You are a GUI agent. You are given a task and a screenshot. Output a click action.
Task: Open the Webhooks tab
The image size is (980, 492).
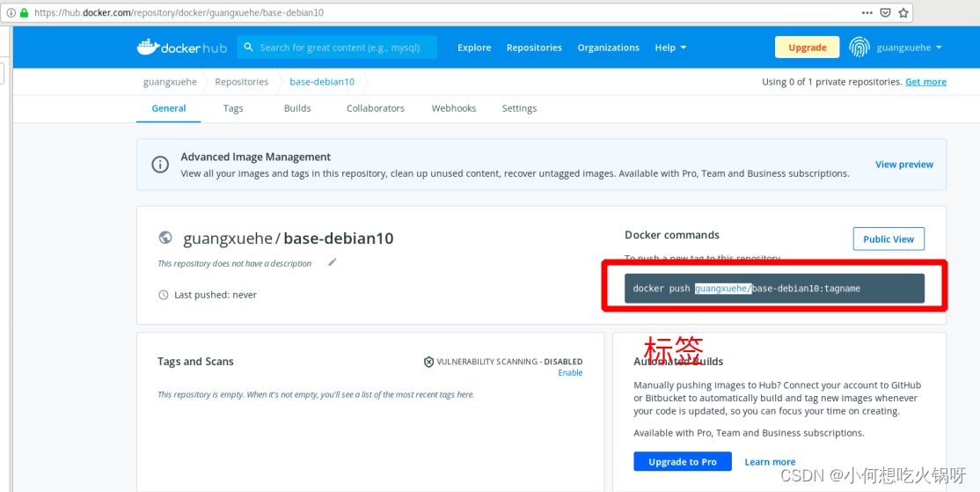point(454,108)
